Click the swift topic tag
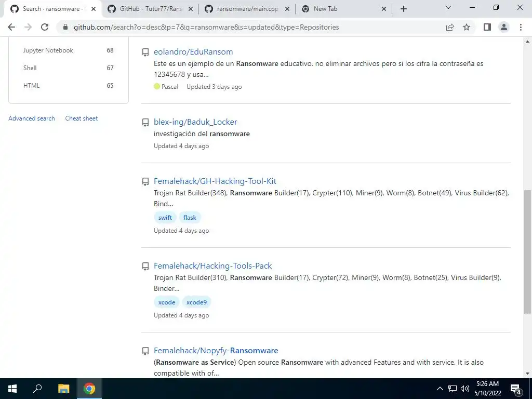532x399 pixels. [165, 218]
